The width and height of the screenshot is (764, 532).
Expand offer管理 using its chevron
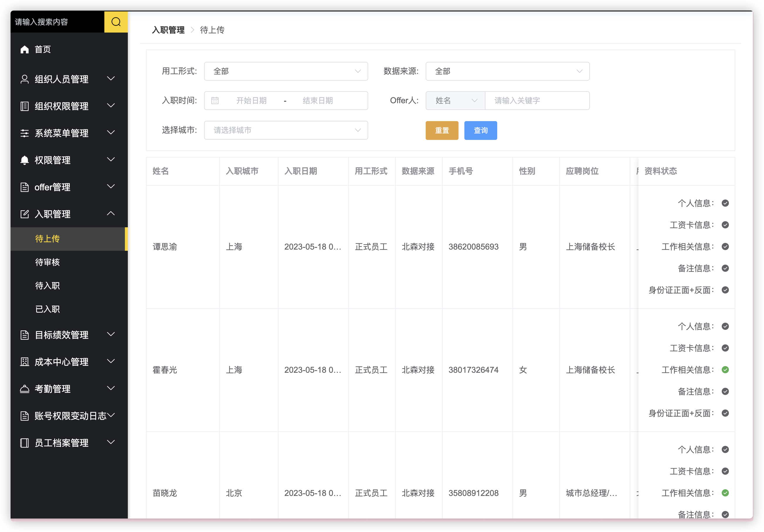(x=111, y=187)
